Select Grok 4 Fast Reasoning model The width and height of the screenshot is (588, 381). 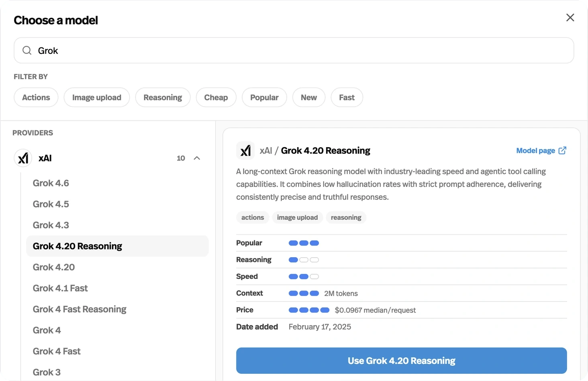coord(117,309)
